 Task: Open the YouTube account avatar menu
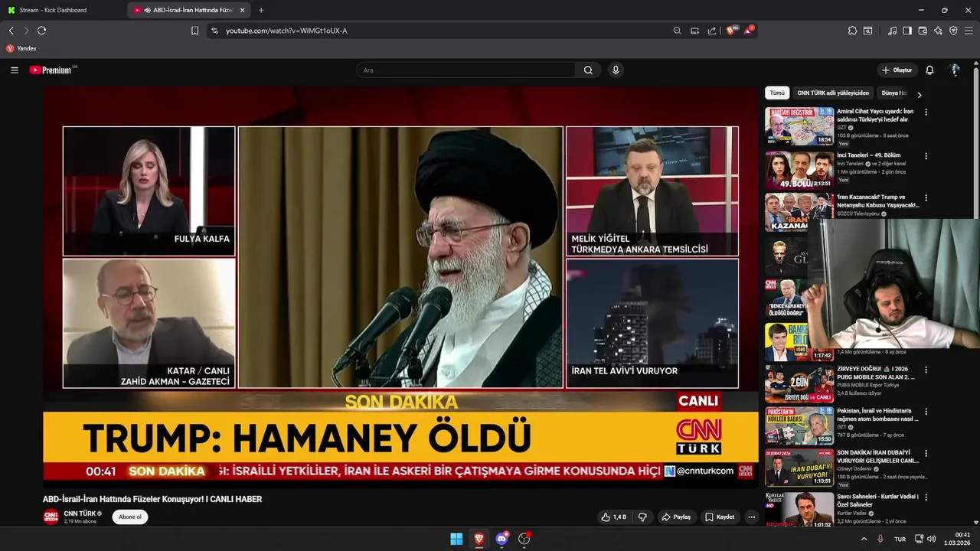point(954,70)
